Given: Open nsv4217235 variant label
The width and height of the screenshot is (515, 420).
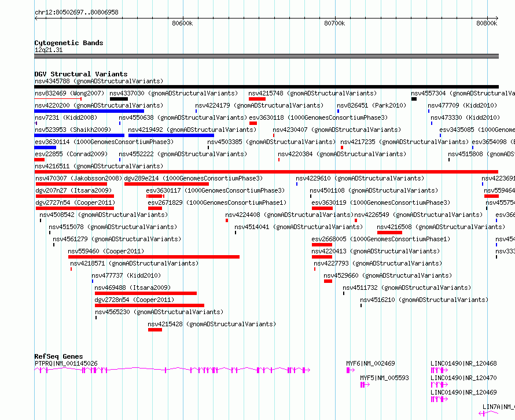Looking at the screenshot, I should (x=404, y=142).
